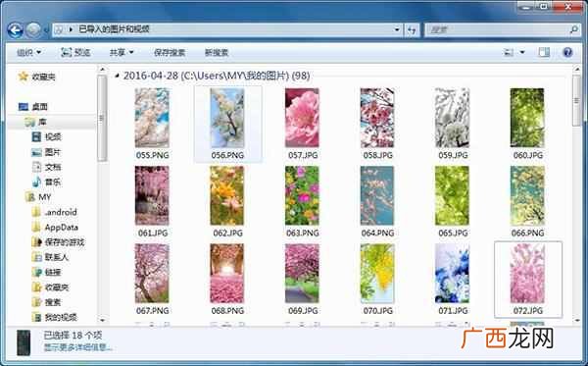Select the 065.JPG thumbnail
Screen dimensions: 588x366
[x=452, y=195]
